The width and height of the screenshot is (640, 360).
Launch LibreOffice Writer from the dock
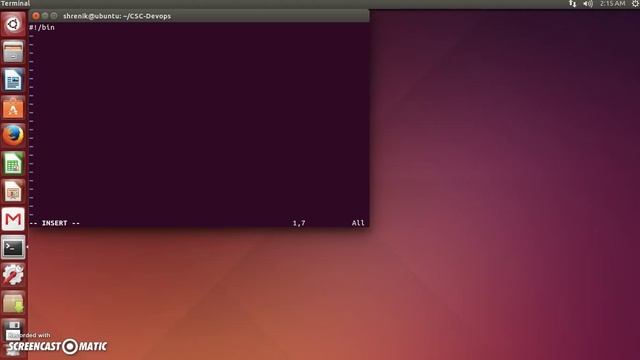pos(13,80)
